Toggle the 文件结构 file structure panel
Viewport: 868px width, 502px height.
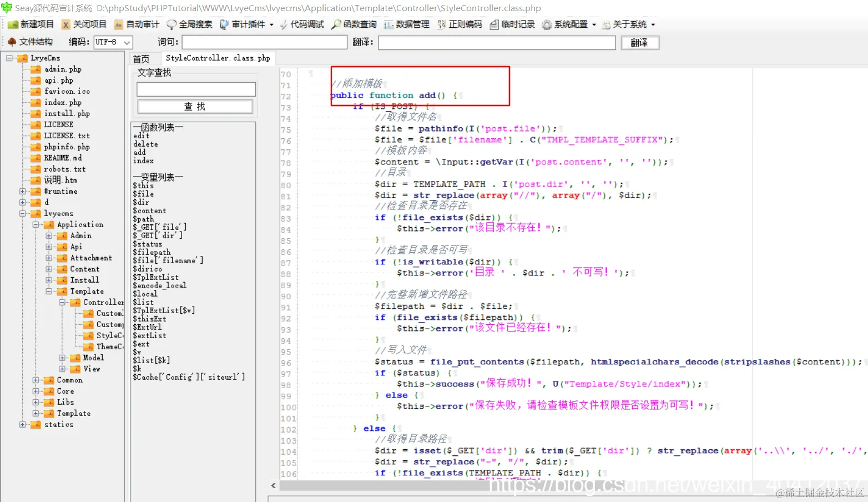click(x=31, y=42)
